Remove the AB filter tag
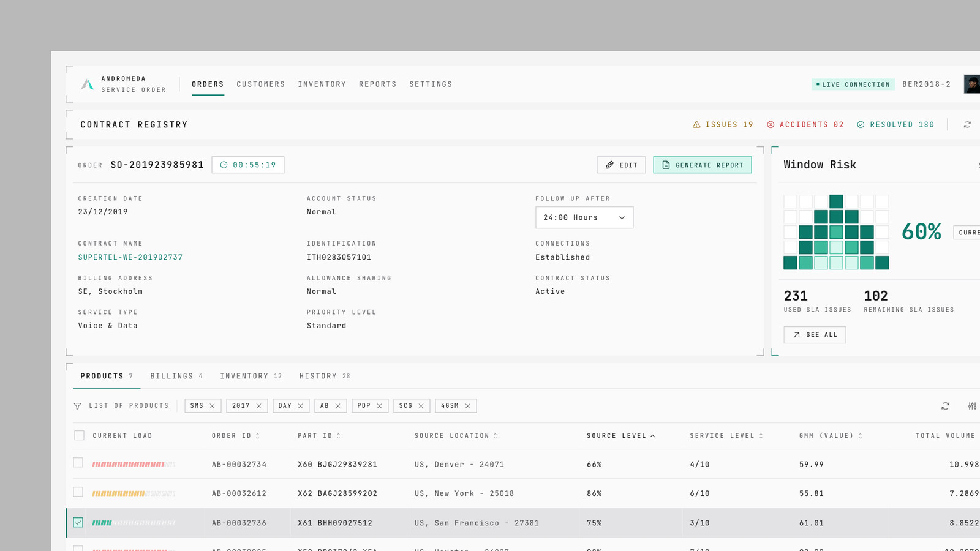 (x=337, y=406)
